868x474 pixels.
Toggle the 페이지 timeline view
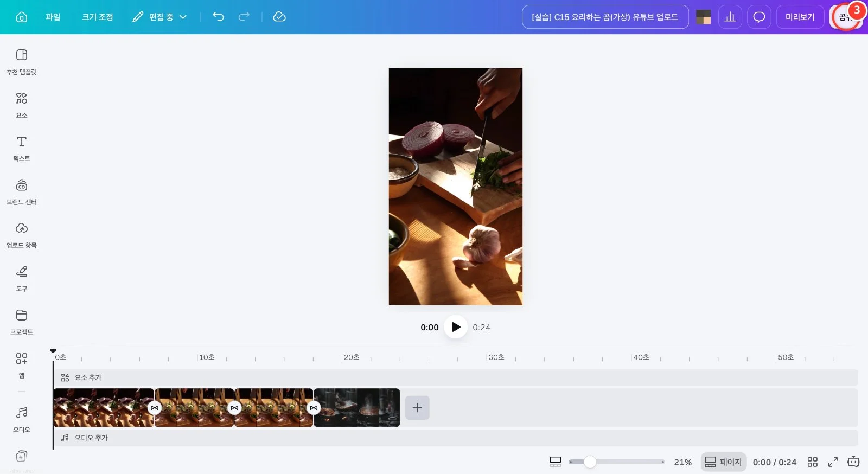(723, 462)
